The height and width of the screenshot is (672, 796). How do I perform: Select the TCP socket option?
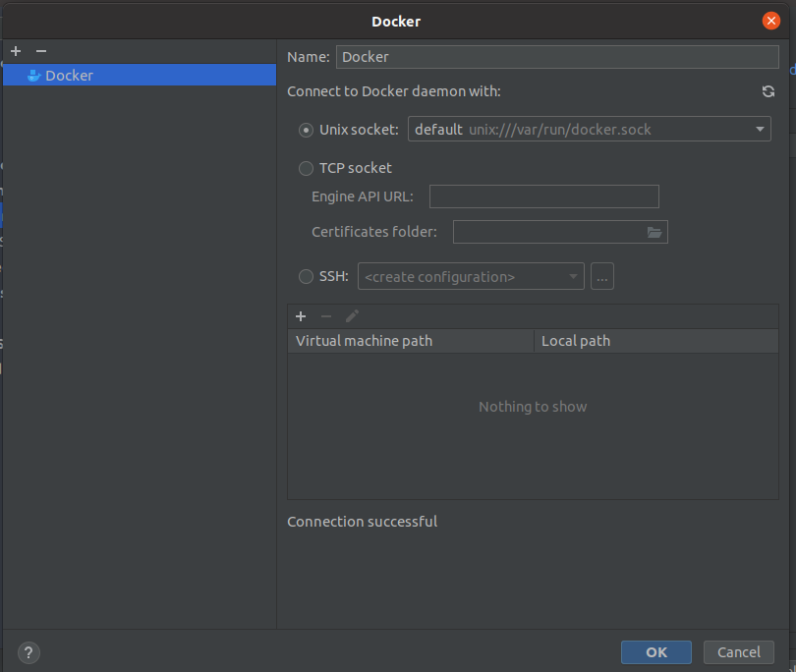coord(307,168)
